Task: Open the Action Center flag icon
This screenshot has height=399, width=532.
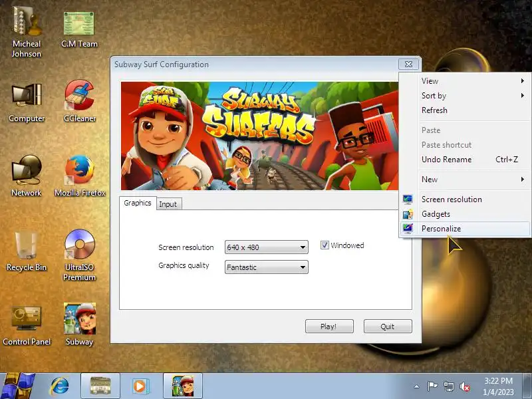Action: tap(433, 386)
